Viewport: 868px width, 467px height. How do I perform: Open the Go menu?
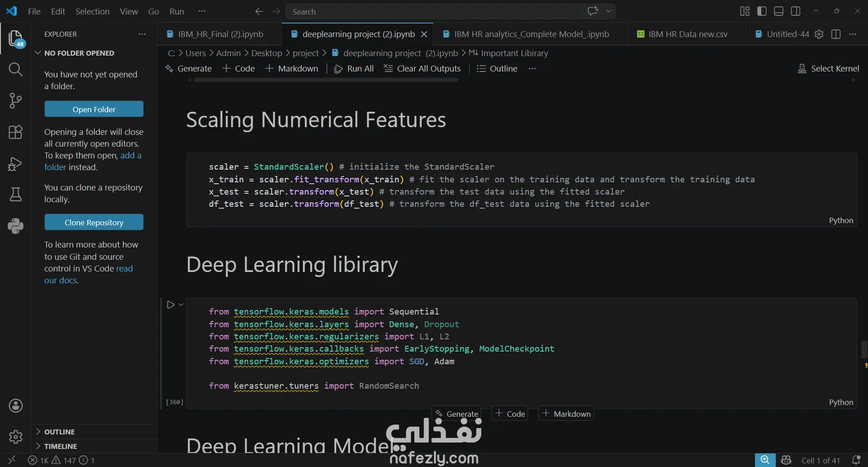point(154,11)
